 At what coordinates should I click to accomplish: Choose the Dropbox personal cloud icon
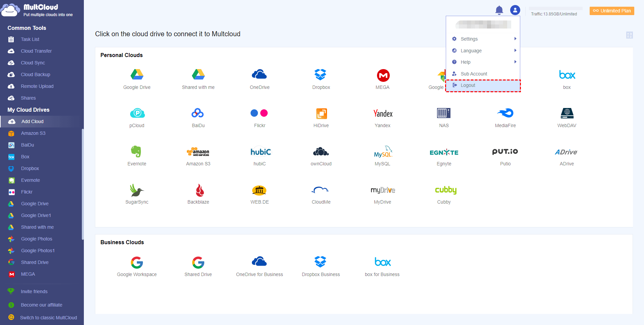pos(321,74)
